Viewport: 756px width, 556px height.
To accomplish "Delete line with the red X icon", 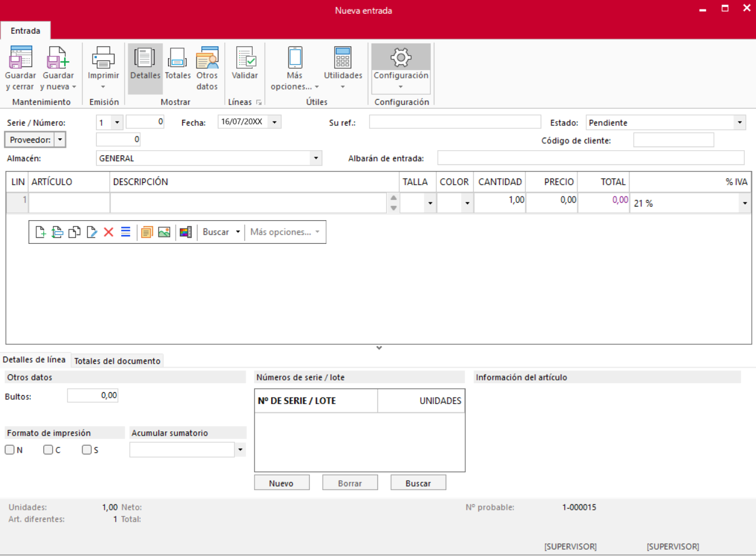I will click(109, 232).
